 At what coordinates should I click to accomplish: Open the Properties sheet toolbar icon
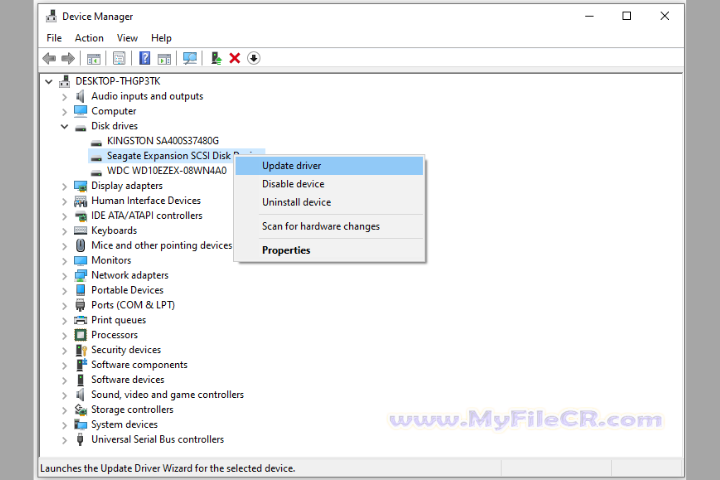(x=119, y=58)
